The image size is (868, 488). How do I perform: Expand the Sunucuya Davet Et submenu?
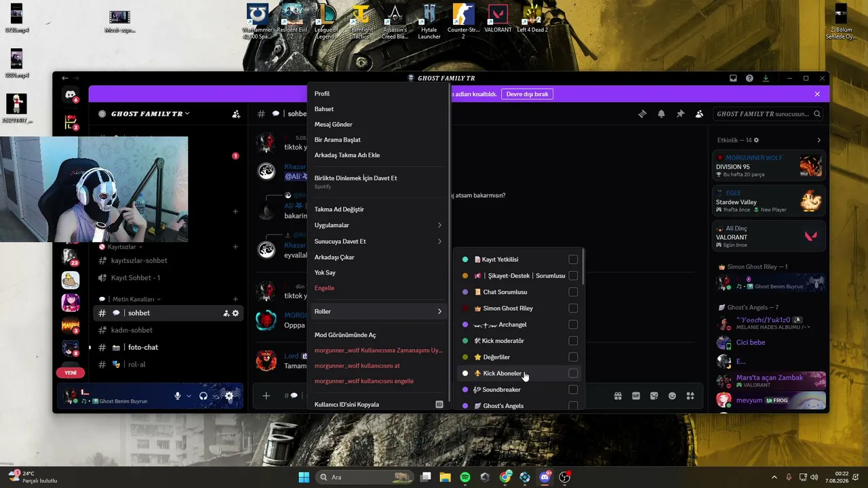pos(378,241)
